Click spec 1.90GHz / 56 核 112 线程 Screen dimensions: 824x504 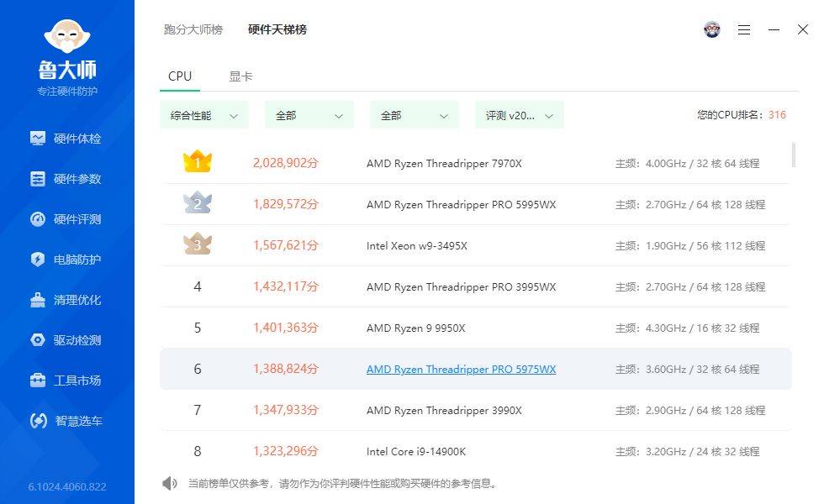click(x=705, y=245)
